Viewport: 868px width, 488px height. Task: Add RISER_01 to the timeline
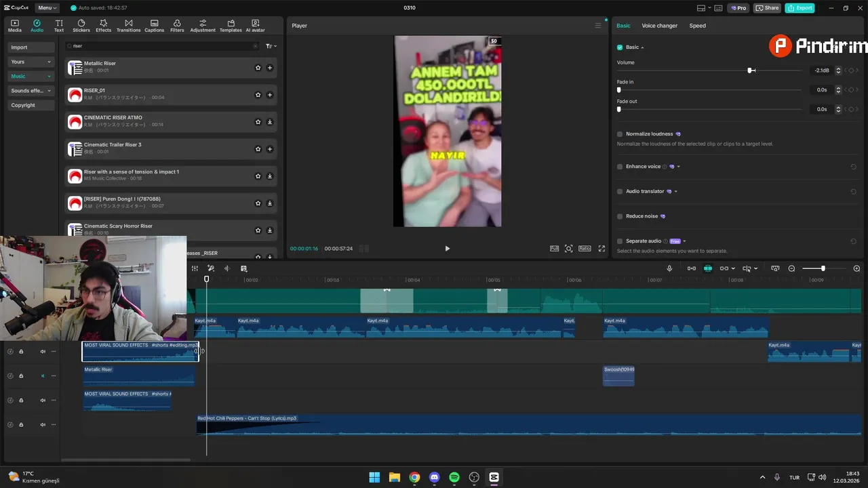270,95
